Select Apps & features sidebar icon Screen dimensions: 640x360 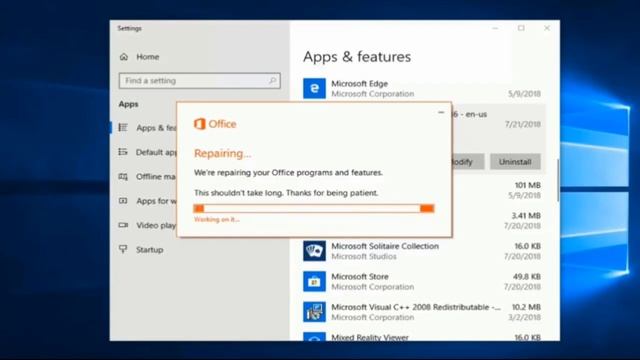coord(123,128)
